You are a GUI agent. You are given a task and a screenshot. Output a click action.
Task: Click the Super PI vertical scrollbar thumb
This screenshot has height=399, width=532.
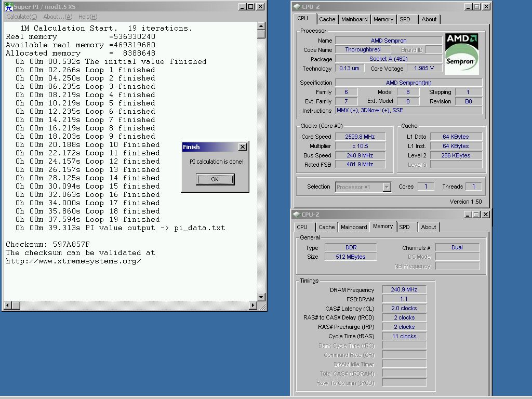tap(261, 34)
